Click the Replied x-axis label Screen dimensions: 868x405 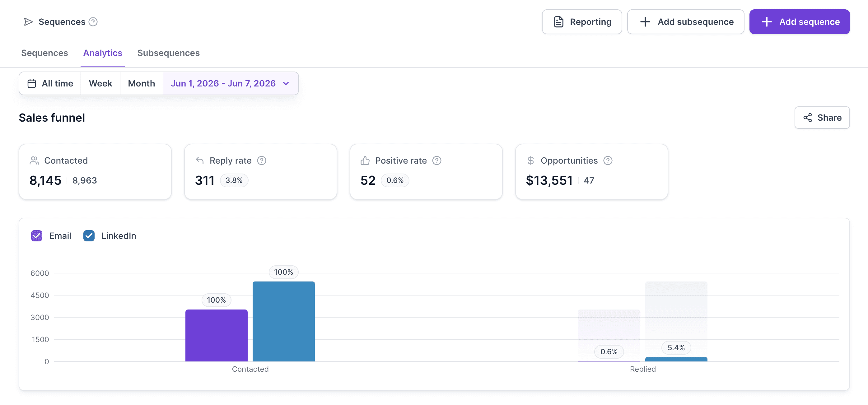click(642, 369)
